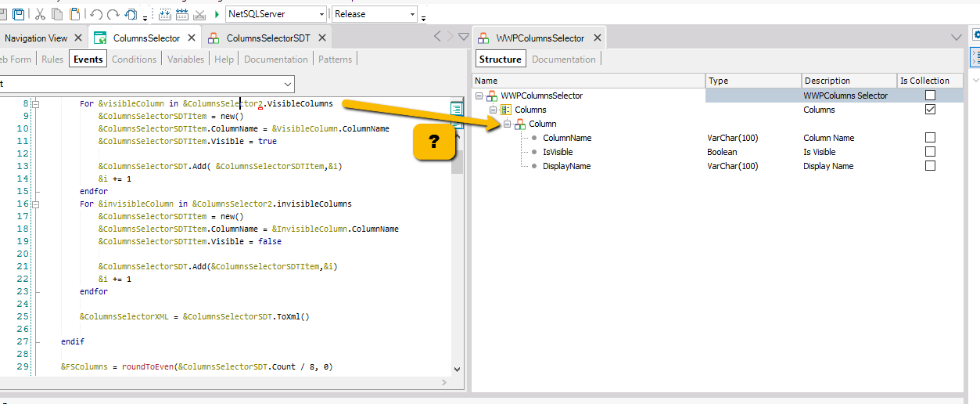Open the Patterns section tab
This screenshot has width=980, height=404.
tap(336, 59)
